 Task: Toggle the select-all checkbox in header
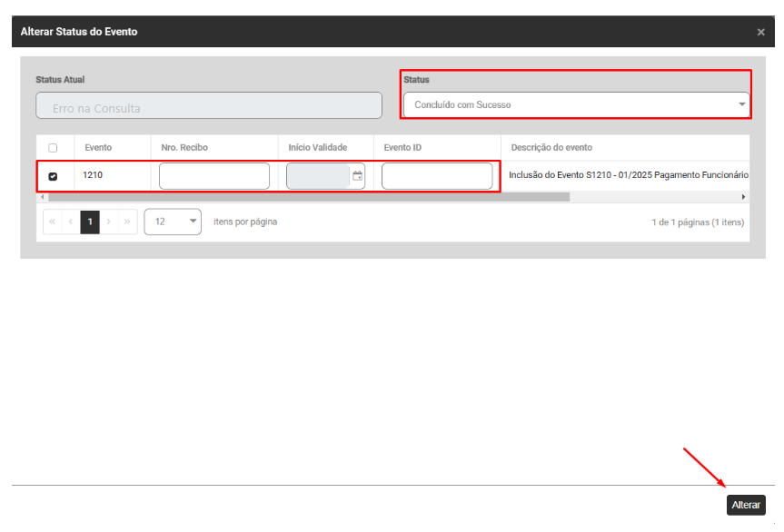53,148
